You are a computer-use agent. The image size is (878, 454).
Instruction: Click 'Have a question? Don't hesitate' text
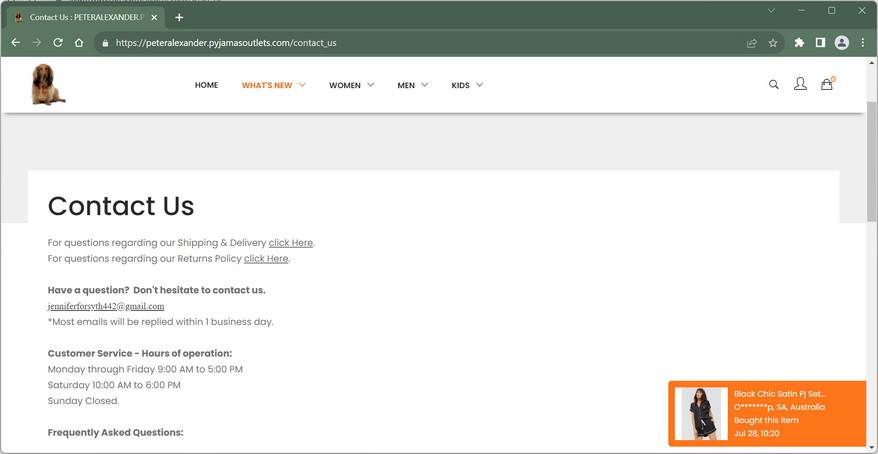(156, 290)
